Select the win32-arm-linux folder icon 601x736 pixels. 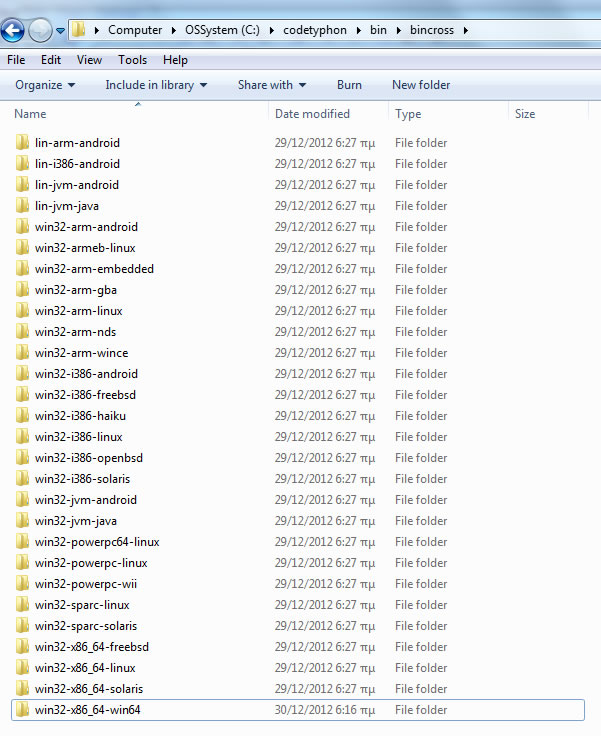22,310
